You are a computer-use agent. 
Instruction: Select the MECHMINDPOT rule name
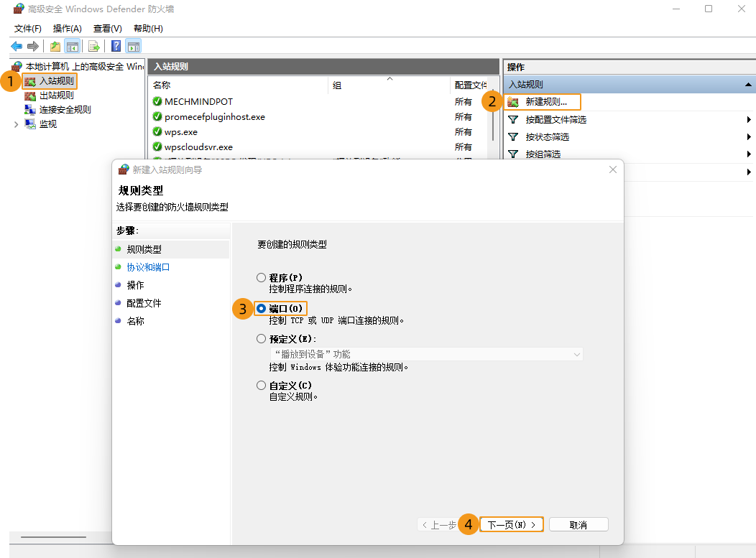[198, 102]
